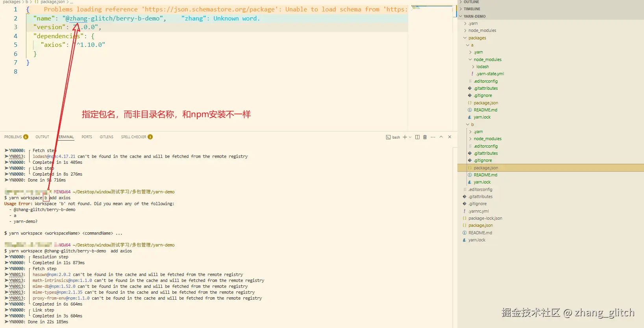
Task: Click proxy-from-env@npm:1.1.0 terminal text
Action: (61, 298)
